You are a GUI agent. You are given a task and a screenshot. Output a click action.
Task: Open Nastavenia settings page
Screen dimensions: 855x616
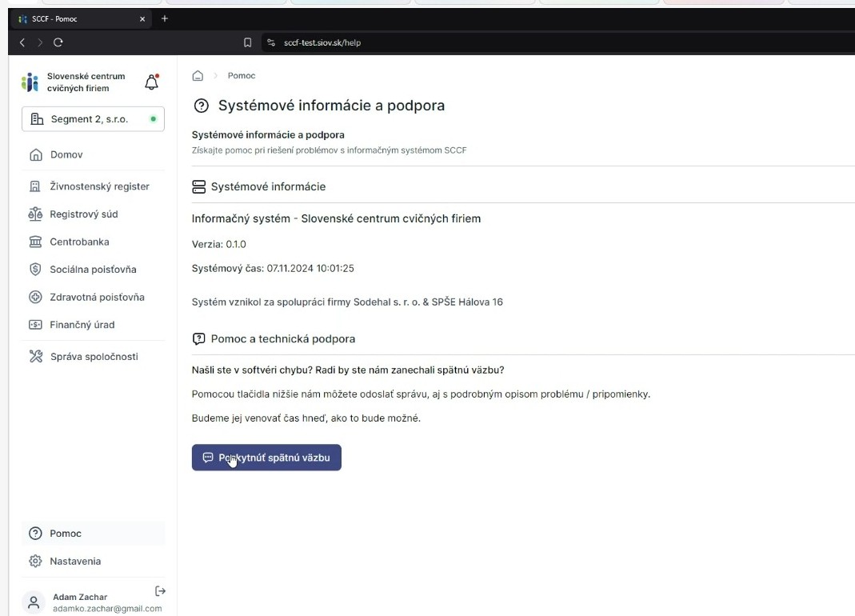75,562
